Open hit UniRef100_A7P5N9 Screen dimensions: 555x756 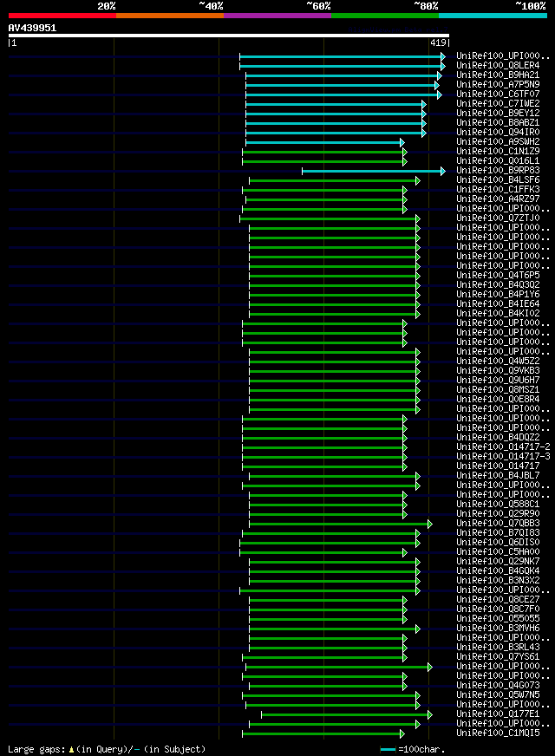point(498,85)
